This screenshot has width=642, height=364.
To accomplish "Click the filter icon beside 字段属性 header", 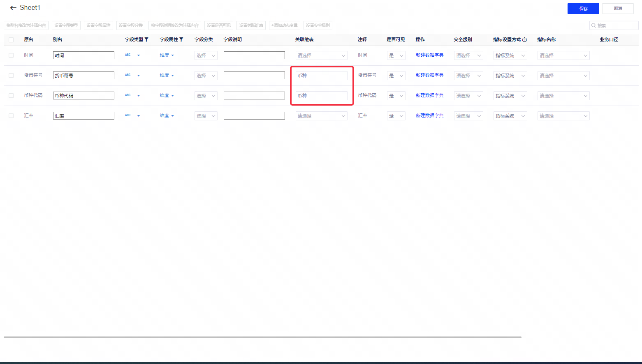I will pyautogui.click(x=181, y=40).
